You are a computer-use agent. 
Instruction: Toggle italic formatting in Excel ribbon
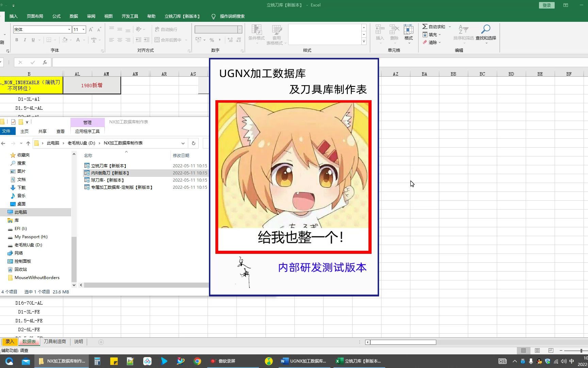pos(25,40)
